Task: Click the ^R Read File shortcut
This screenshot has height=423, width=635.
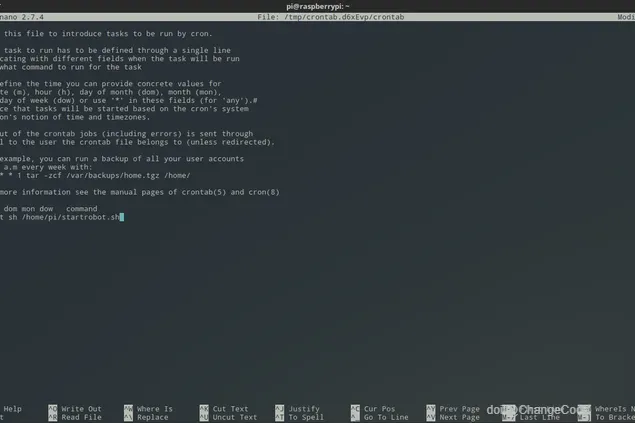Action: click(x=75, y=417)
